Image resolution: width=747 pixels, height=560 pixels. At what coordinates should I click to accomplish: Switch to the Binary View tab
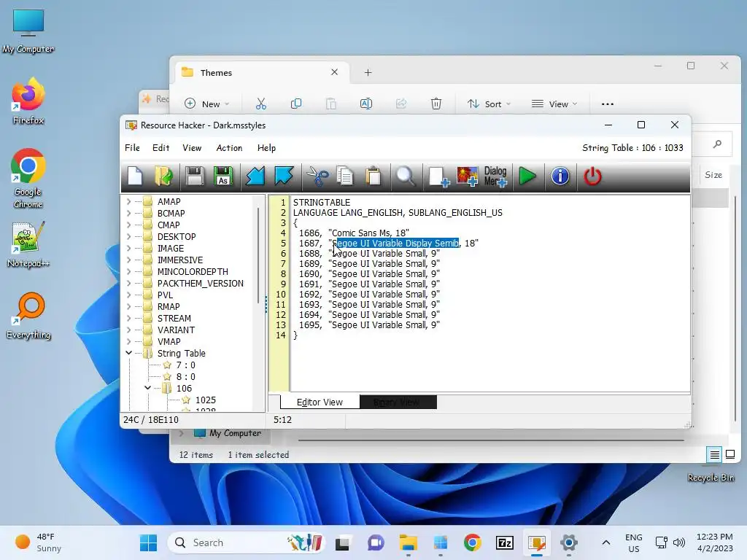398,402
